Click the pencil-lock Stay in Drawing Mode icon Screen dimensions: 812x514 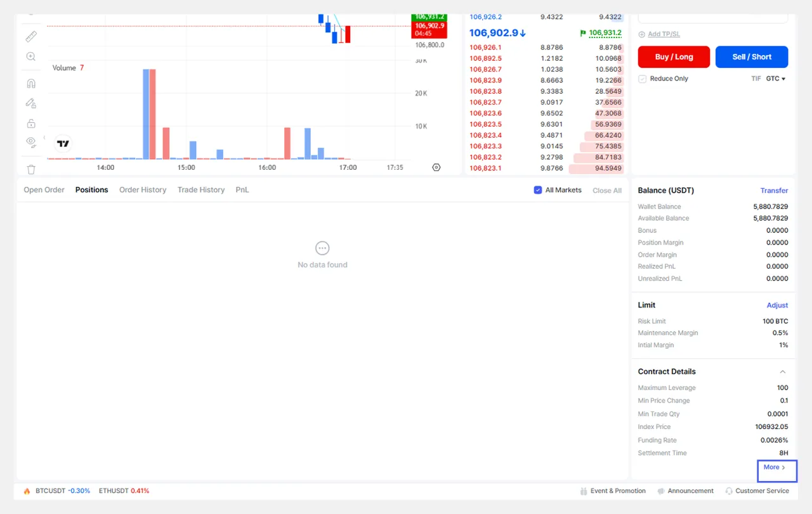click(x=31, y=103)
